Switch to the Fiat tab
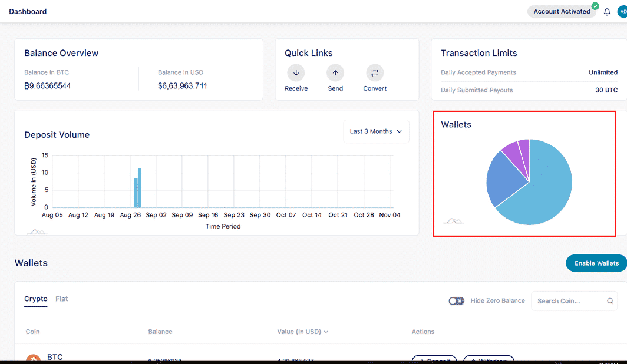The width and height of the screenshot is (627, 364). click(62, 299)
